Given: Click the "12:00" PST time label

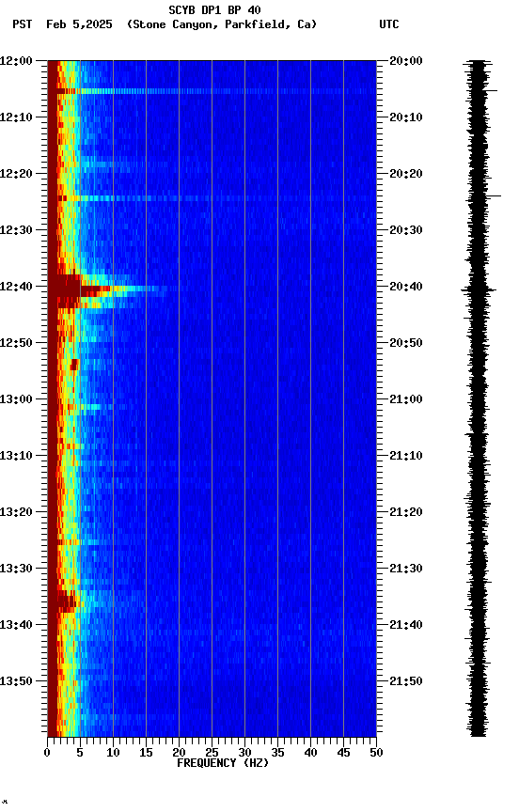Looking at the screenshot, I should (x=16, y=61).
